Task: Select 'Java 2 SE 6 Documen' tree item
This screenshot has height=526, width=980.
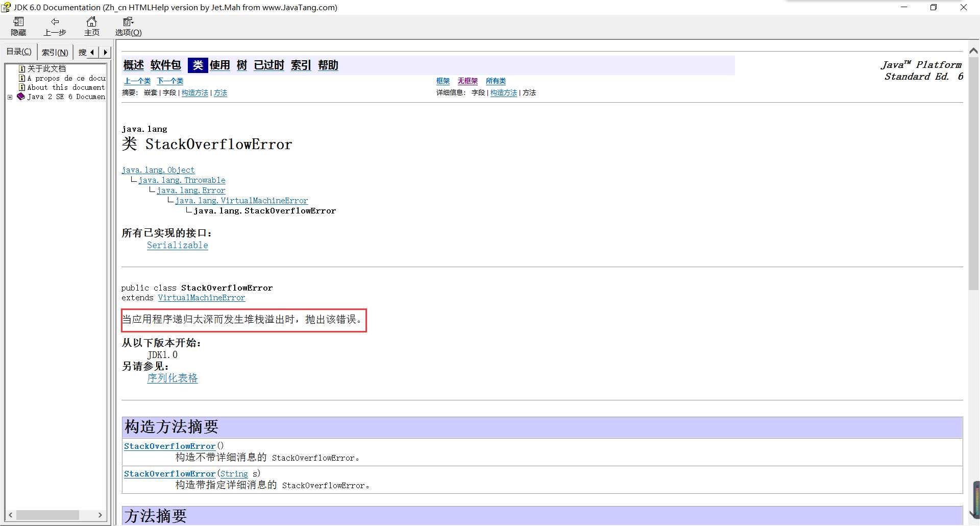Action: (x=66, y=97)
